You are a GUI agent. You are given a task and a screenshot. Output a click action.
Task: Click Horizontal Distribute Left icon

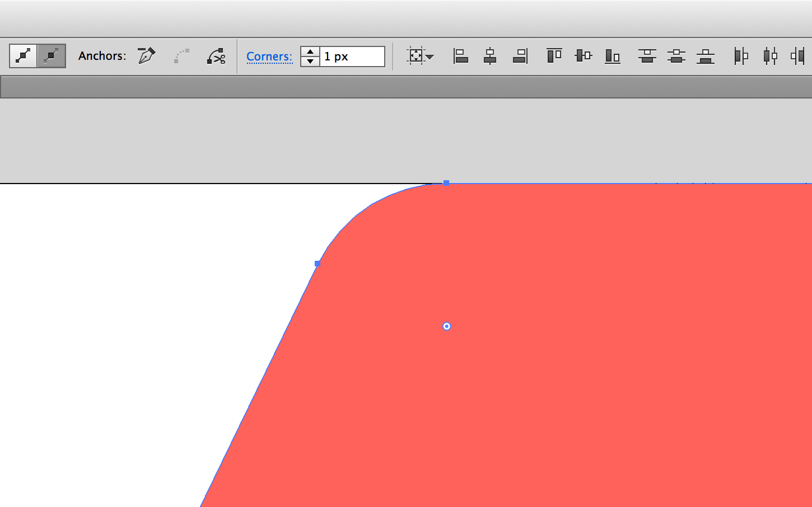coord(741,56)
